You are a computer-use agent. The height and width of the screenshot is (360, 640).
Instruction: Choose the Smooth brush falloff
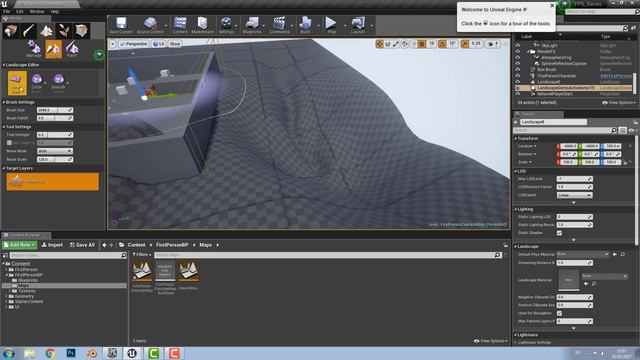(58, 83)
